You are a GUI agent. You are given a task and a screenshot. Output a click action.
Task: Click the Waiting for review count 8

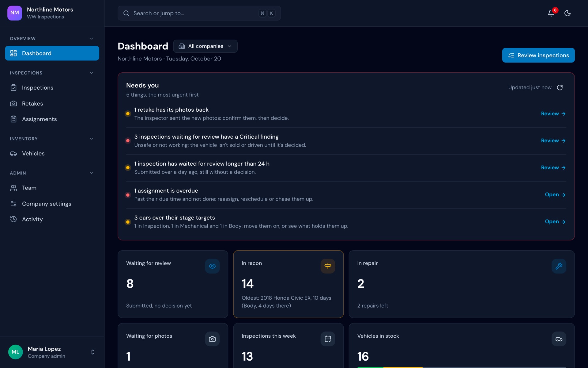130,284
